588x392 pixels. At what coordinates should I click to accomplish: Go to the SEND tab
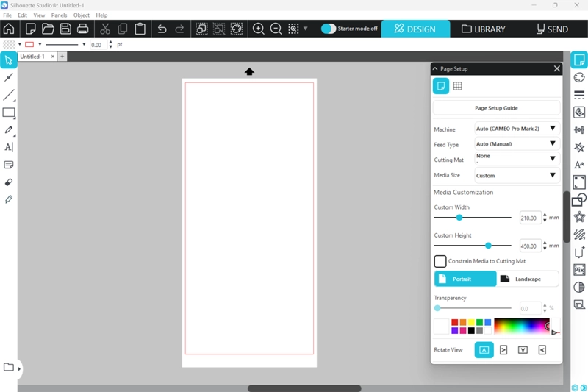click(552, 29)
